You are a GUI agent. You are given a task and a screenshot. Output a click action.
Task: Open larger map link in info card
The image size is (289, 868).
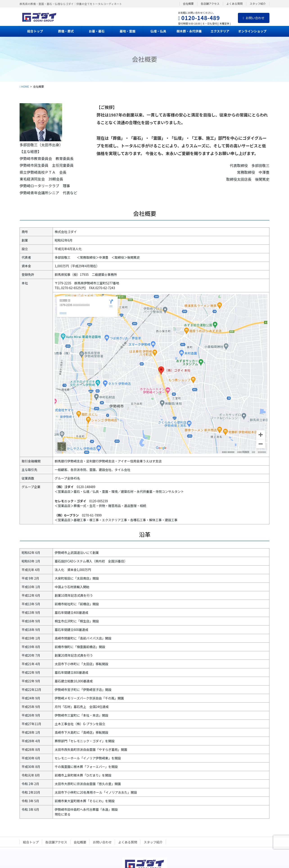(63, 313)
